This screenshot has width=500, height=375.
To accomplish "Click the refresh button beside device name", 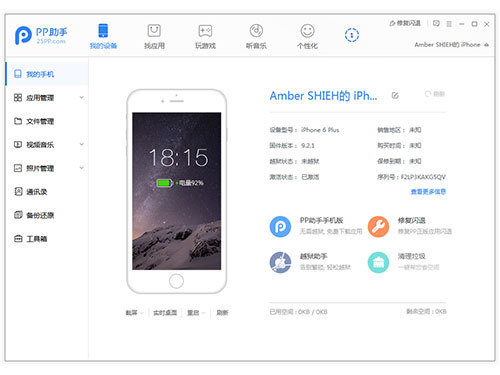I will coord(435,94).
